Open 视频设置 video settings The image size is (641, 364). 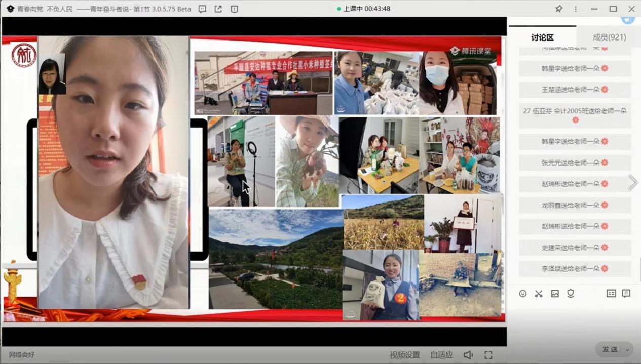[404, 355]
